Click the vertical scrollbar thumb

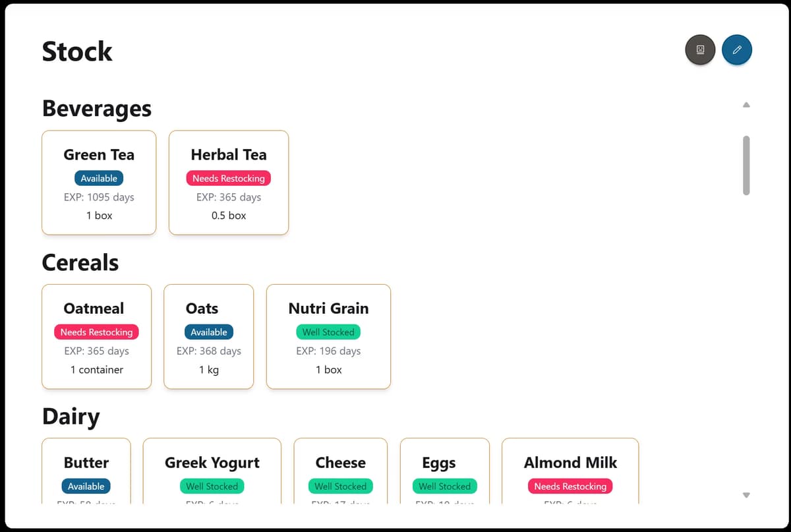pos(746,165)
